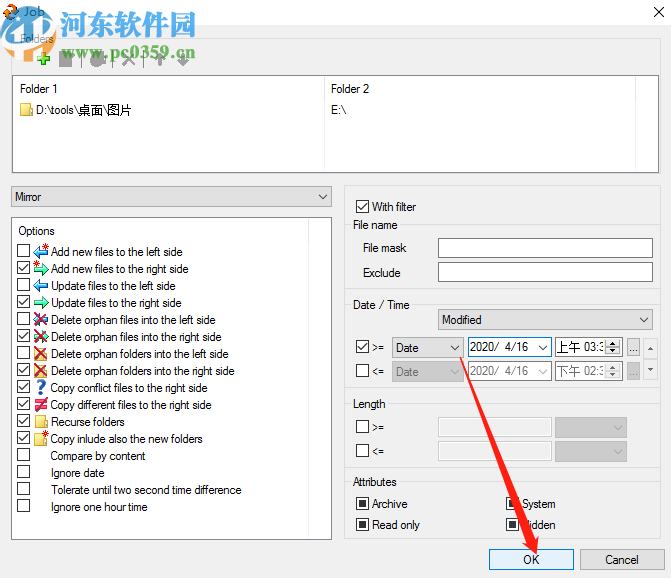Image resolution: width=671 pixels, height=578 pixels.
Task: Enable the Length <= checkbox
Action: click(362, 451)
